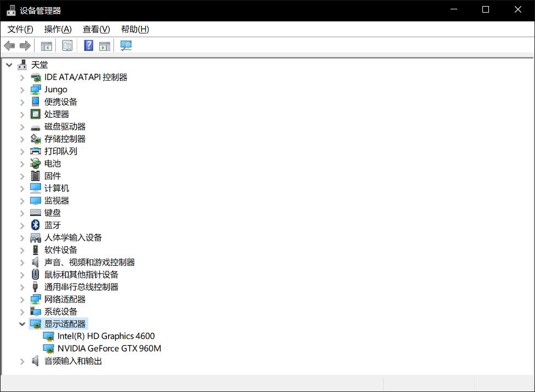Screen dimensions: 535x392
Task: Select the Jungo category label
Action: click(55, 89)
